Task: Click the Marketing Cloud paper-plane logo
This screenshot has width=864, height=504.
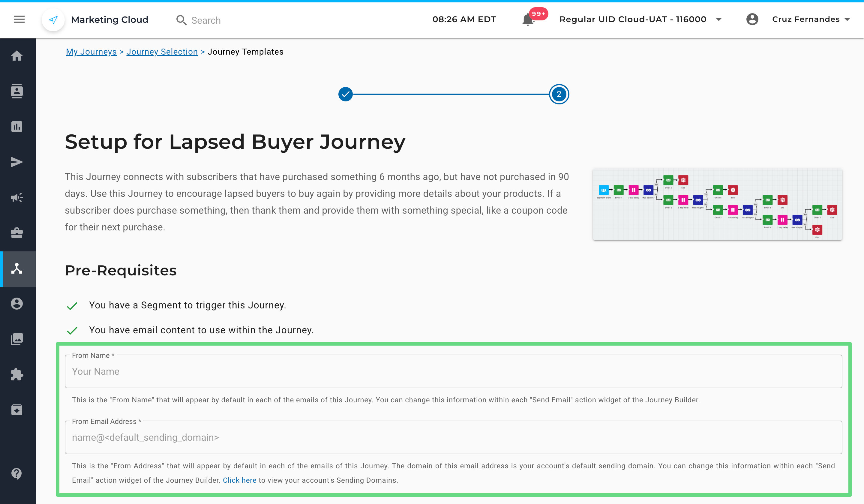Action: 53,20
